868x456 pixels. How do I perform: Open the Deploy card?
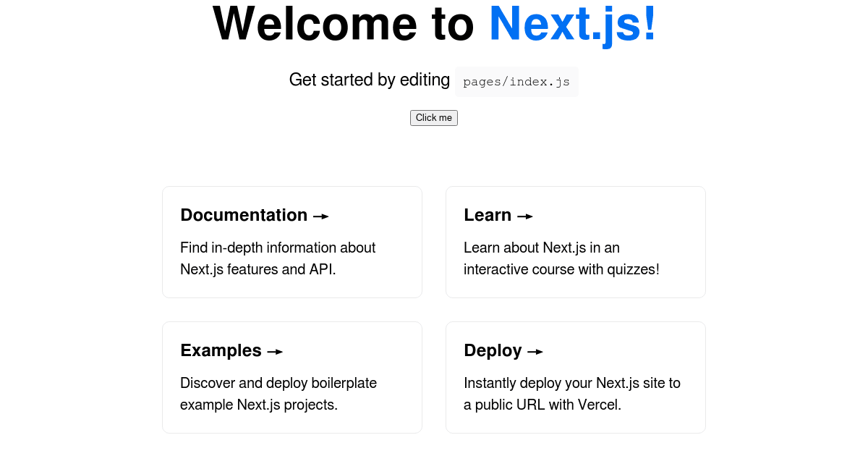pos(575,377)
